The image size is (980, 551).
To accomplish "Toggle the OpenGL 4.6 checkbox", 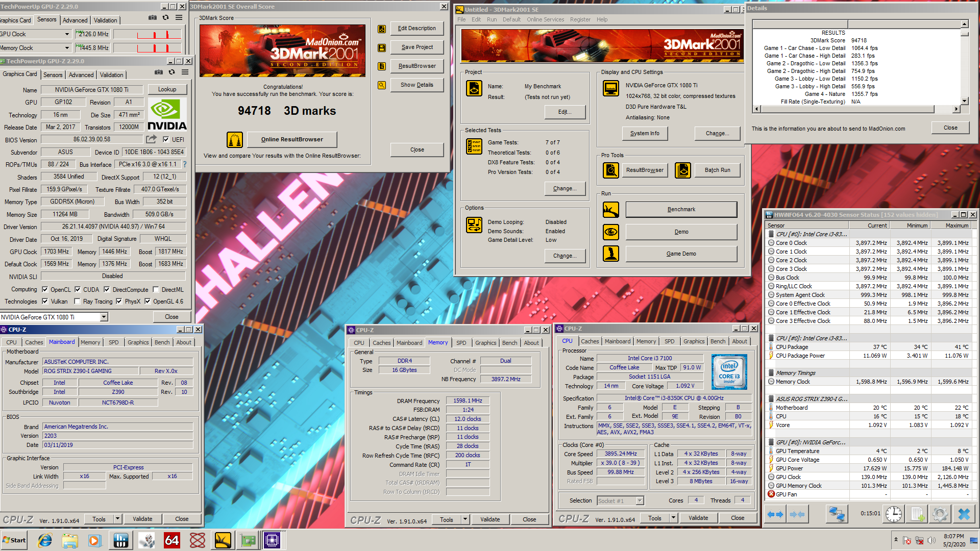I will [148, 301].
